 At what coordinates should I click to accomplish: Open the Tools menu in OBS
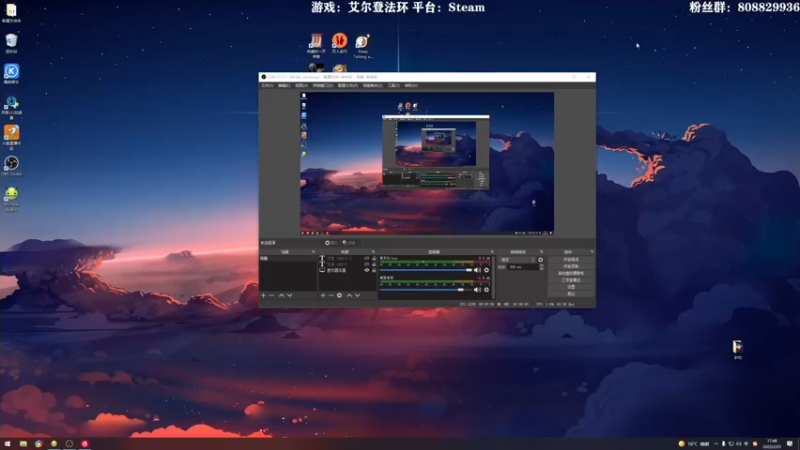coord(393,86)
